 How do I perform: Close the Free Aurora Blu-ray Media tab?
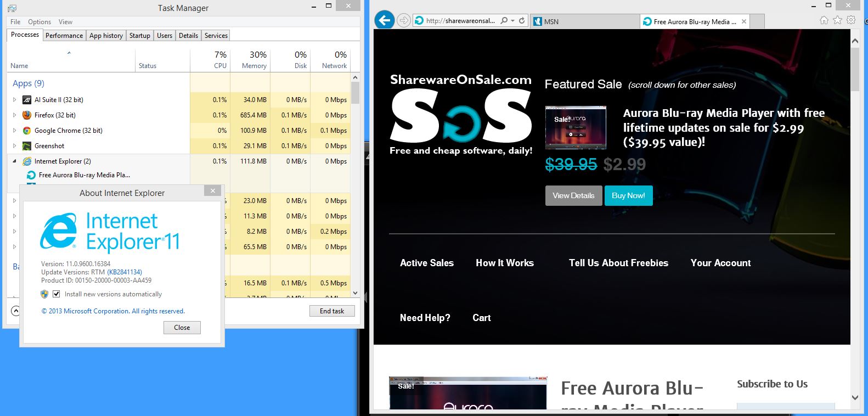744,21
